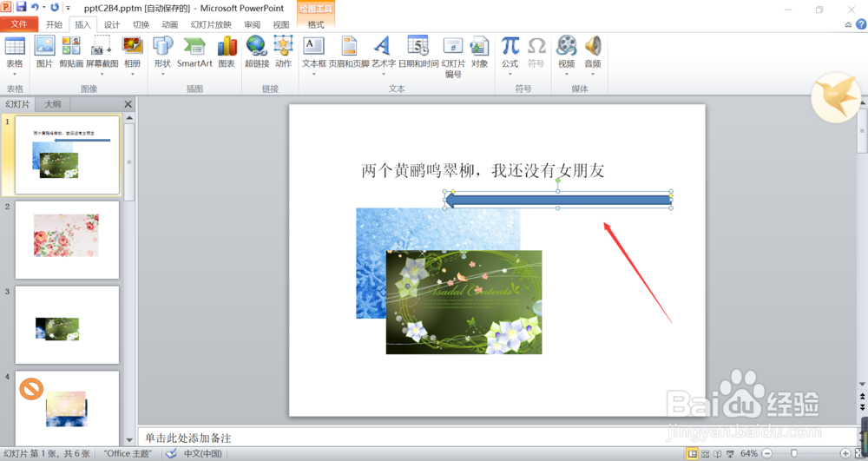
Task: Select slide 3 thumbnail
Action: pyautogui.click(x=67, y=325)
